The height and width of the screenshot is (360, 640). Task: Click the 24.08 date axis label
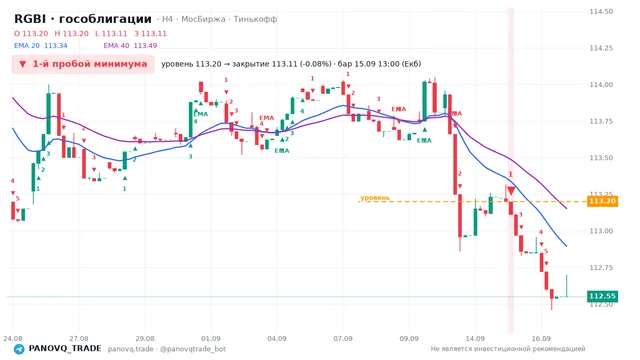coord(13,338)
